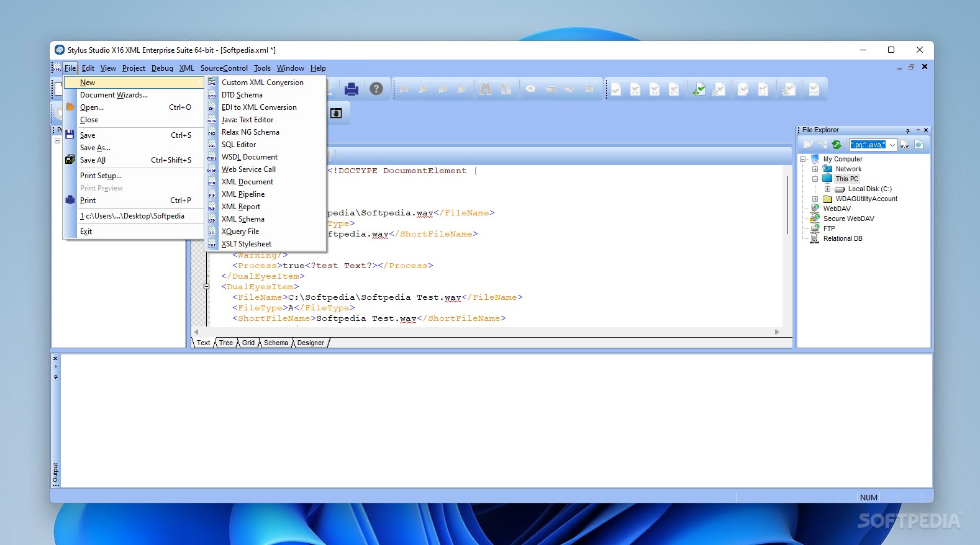Viewport: 980px width, 545px height.
Task: Click the XSLT Stylesheet document icon
Action: 212,244
